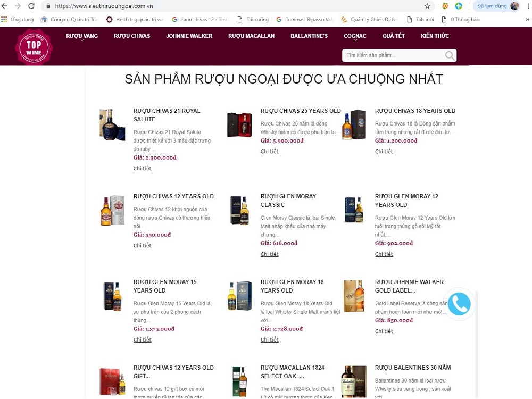Viewport: 532px width, 399px height.
Task: Click Chi tiết under Glen Moray 12 Years
Action: point(384,254)
